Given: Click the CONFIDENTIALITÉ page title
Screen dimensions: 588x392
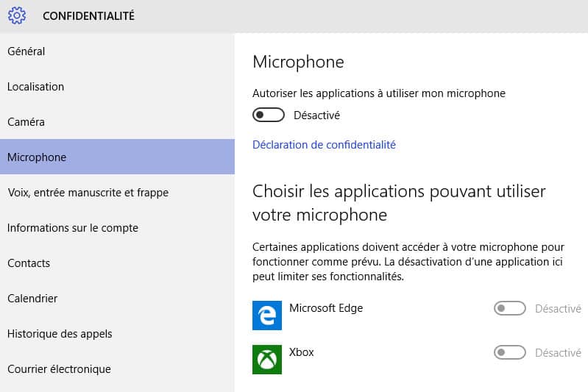Looking at the screenshot, I should click(88, 15).
